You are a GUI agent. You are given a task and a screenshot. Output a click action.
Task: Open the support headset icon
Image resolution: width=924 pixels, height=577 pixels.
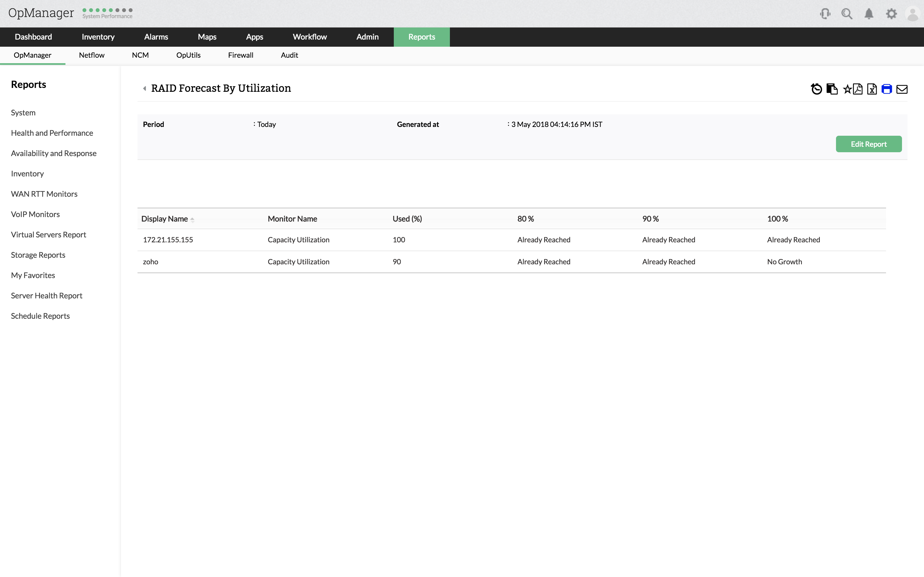[x=825, y=14]
